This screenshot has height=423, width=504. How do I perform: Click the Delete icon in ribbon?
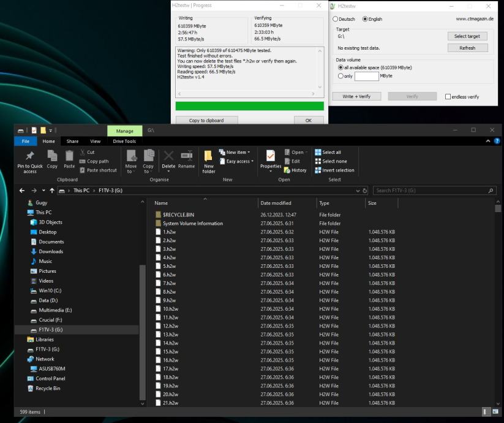168,156
